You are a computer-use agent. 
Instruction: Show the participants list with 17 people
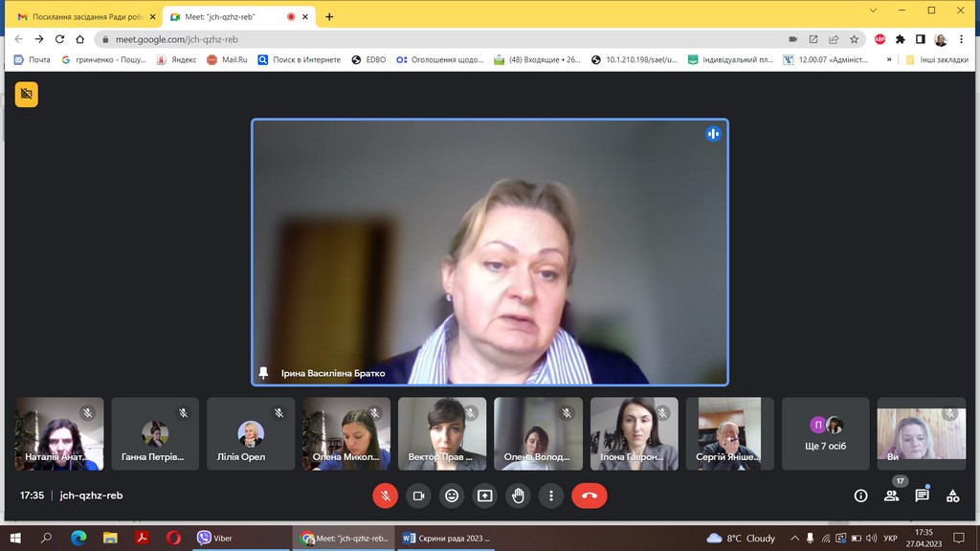tap(891, 496)
